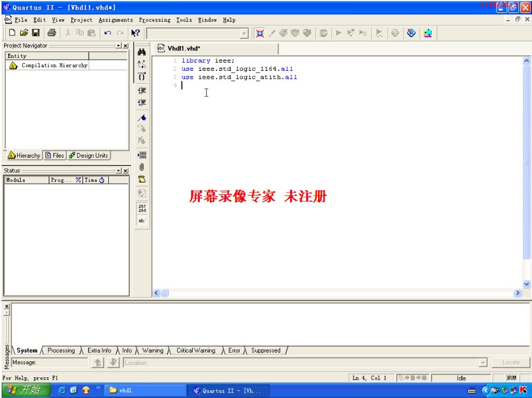Click the Find binoculars icon
This screenshot has height=398, width=532.
tap(142, 52)
